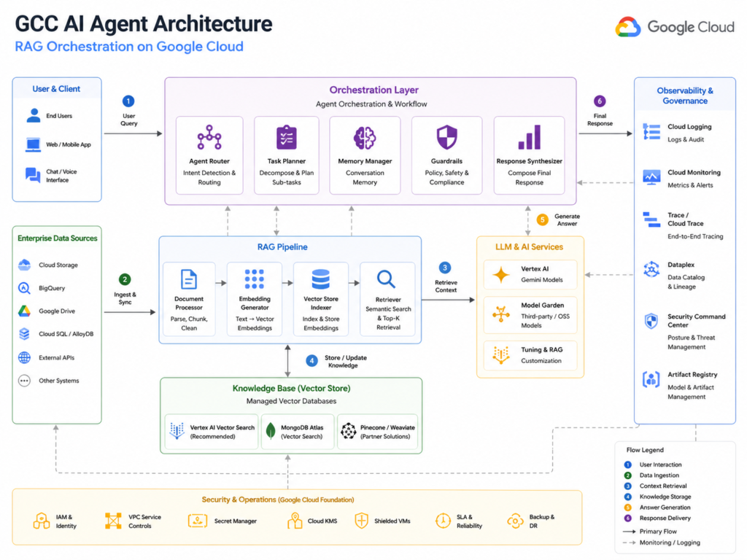Click the "Managed Vector Databases" subtitle

[291, 401]
